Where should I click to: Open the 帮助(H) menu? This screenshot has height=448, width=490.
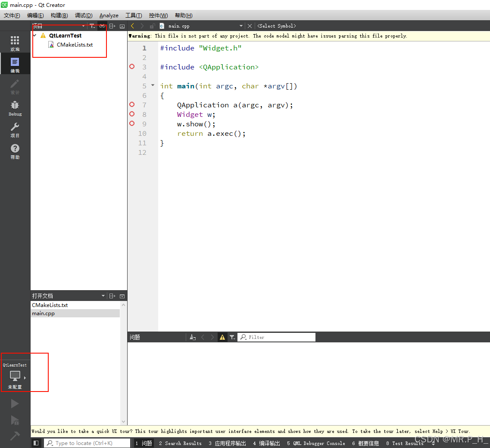[x=184, y=16]
